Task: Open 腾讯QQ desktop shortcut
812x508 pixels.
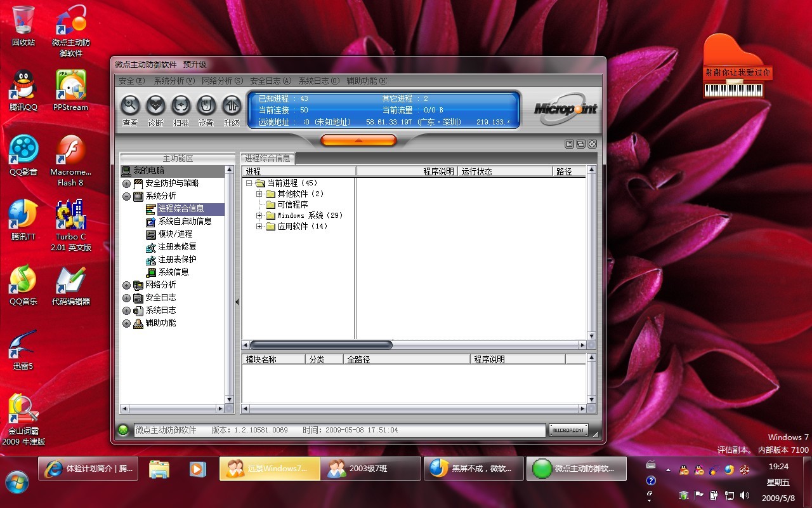Action: (x=23, y=91)
